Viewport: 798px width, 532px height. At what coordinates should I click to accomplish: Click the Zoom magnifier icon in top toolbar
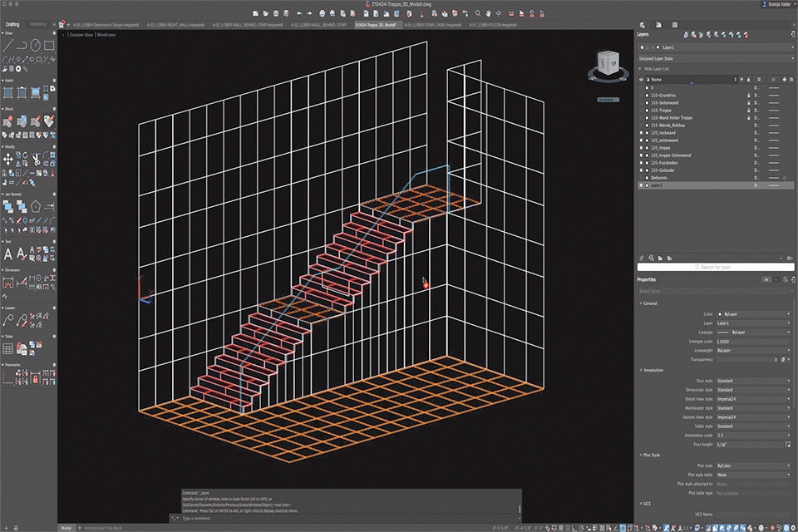[478, 14]
